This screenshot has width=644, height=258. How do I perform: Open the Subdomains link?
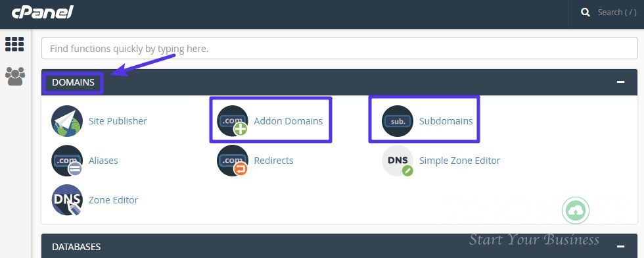[x=446, y=121]
